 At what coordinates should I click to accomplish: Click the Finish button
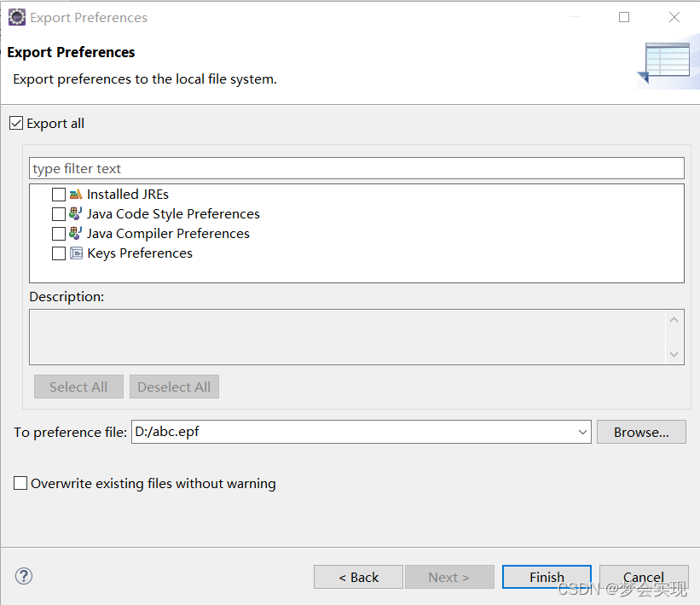click(547, 577)
